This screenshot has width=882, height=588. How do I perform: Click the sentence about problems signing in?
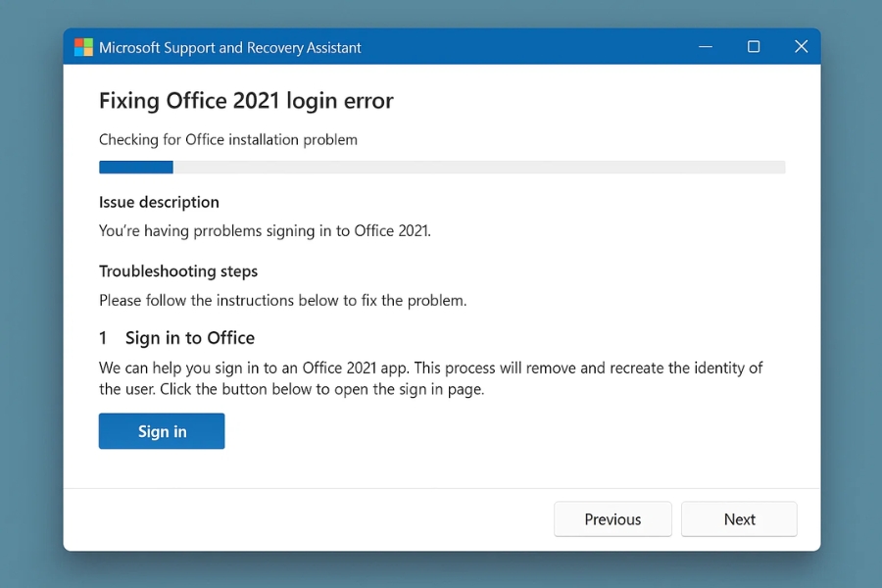(x=265, y=231)
